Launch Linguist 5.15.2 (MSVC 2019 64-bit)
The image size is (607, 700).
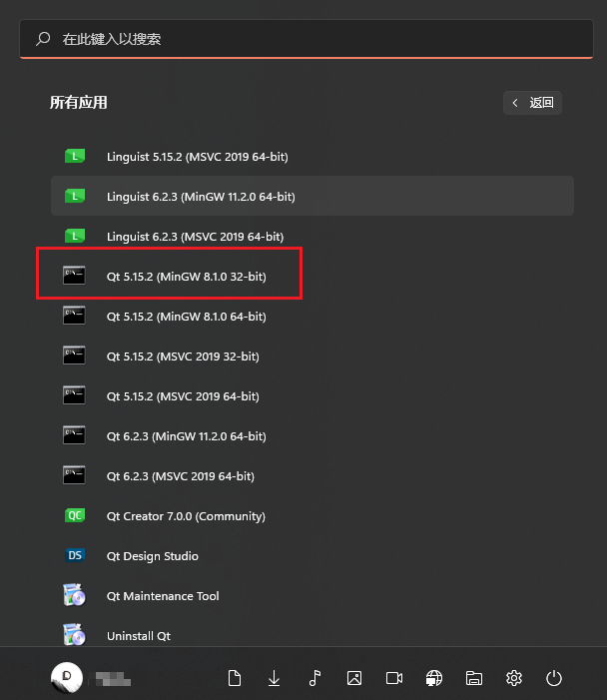[311, 156]
